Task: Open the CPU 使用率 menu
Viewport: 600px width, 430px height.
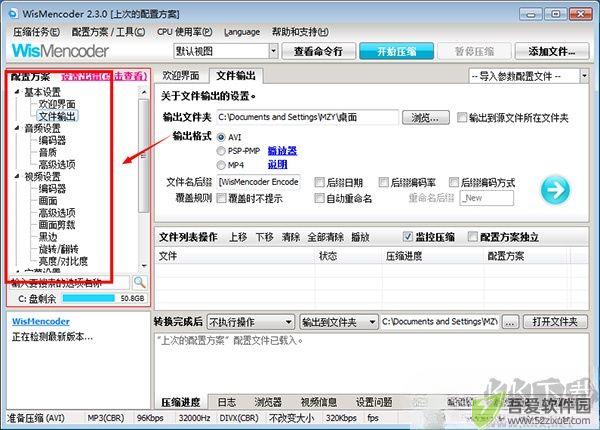Action: [185, 32]
